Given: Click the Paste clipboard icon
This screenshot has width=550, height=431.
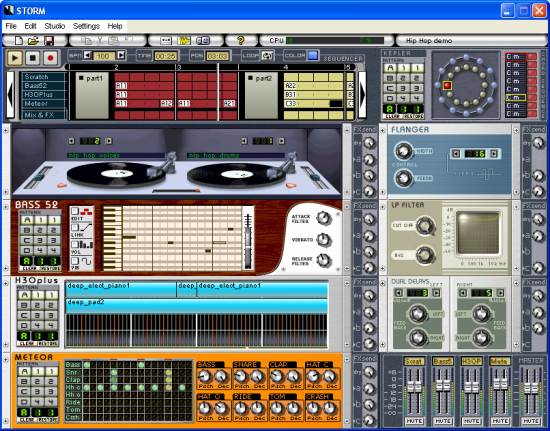Looking at the screenshot, I should click(x=113, y=41).
